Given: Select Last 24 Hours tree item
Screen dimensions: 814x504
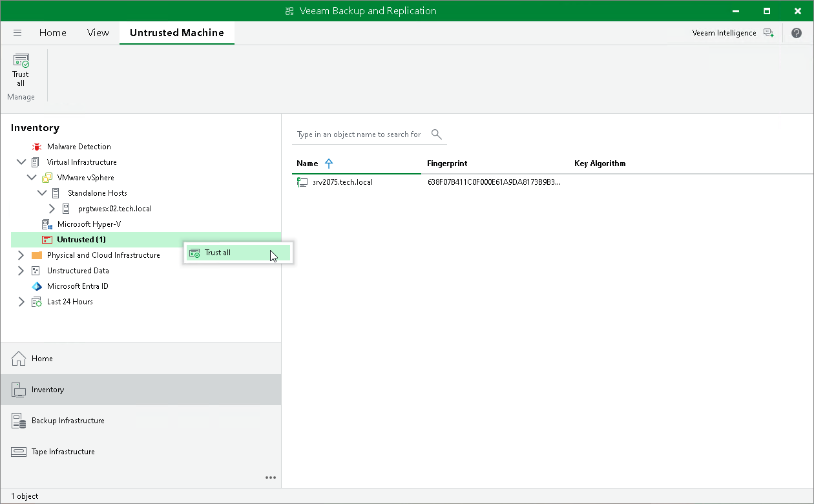Looking at the screenshot, I should point(70,302).
